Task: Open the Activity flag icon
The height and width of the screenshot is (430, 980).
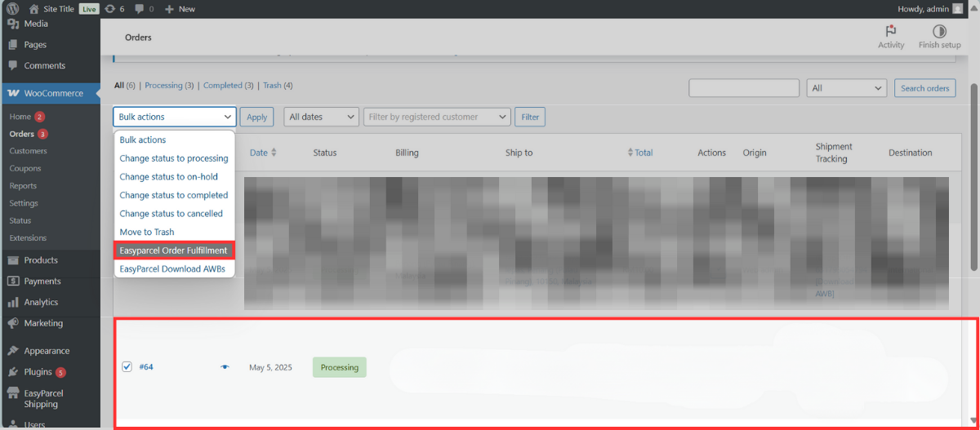Action: click(x=891, y=31)
